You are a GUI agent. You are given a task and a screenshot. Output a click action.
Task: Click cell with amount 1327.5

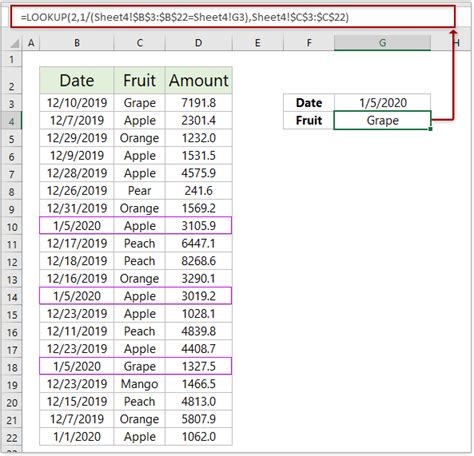tap(199, 366)
